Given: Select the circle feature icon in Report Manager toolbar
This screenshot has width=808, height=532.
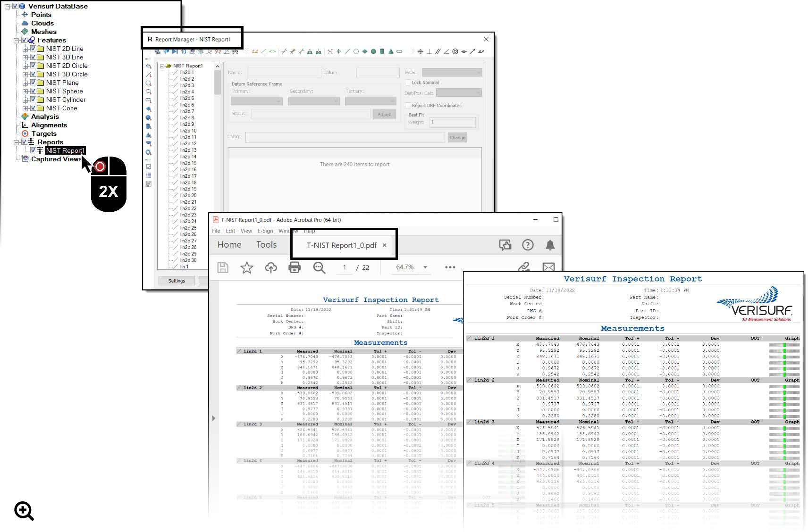Looking at the screenshot, I should pyautogui.click(x=356, y=51).
